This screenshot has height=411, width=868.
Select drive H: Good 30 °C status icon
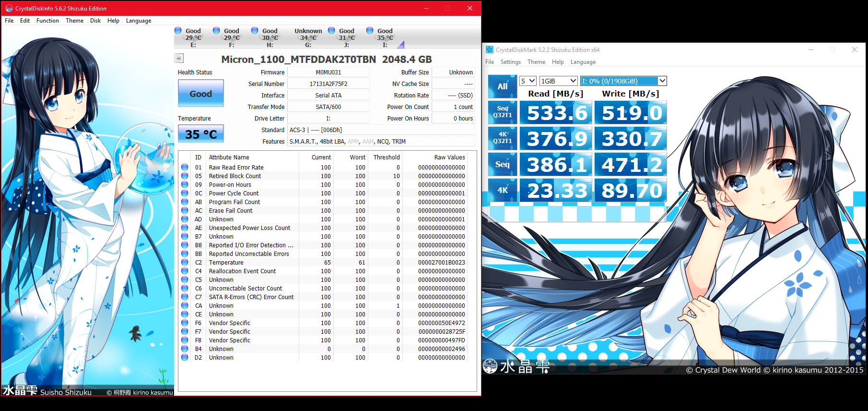(255, 30)
